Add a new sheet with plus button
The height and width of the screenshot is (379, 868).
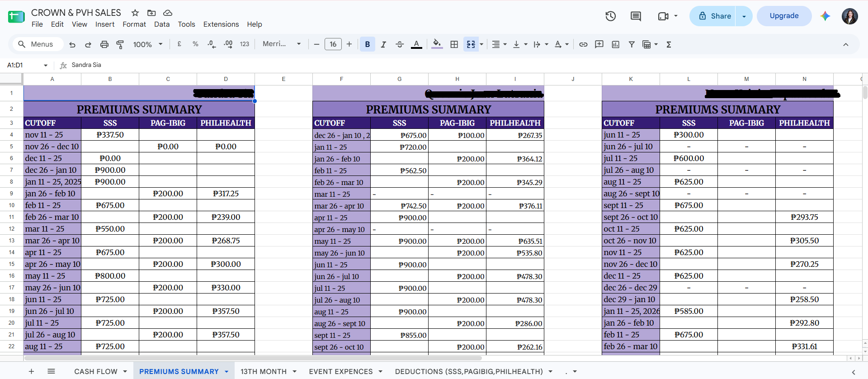click(31, 371)
